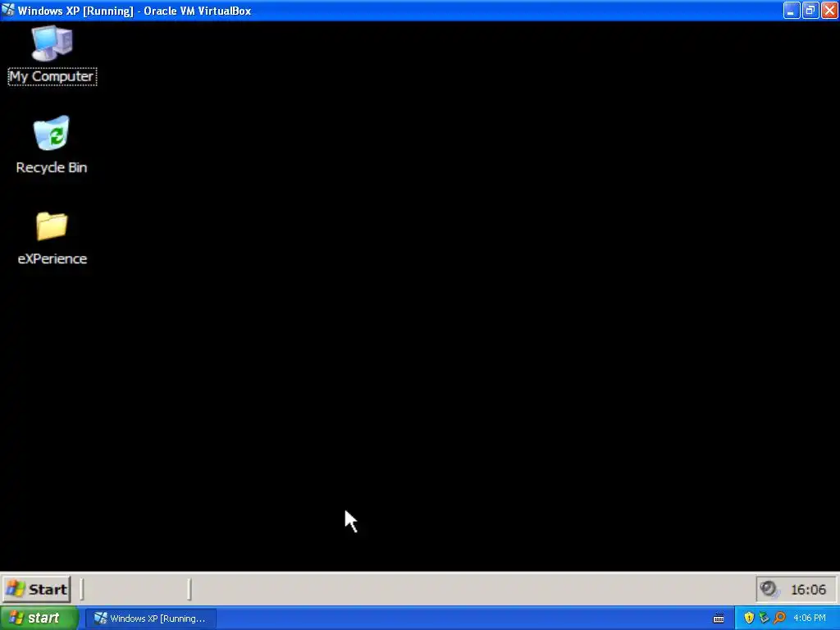The height and width of the screenshot is (630, 840).
Task: Click the VirtualBox icon in window title bar
Action: pyautogui.click(x=8, y=10)
